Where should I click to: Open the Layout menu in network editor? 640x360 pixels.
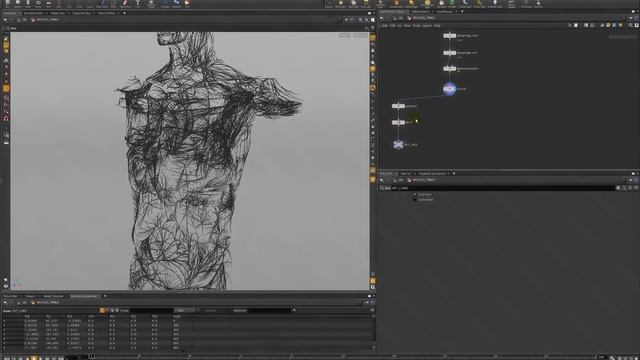pyautogui.click(x=427, y=25)
